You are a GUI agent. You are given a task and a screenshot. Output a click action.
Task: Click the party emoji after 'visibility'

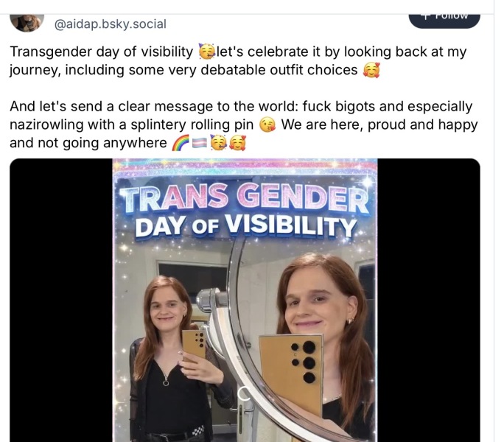click(207, 52)
